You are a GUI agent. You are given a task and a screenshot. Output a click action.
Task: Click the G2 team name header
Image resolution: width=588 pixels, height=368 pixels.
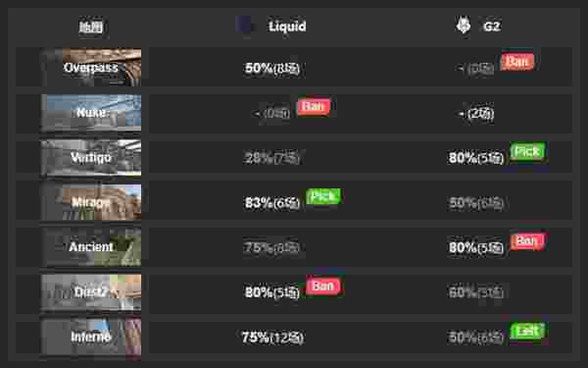coord(492,26)
